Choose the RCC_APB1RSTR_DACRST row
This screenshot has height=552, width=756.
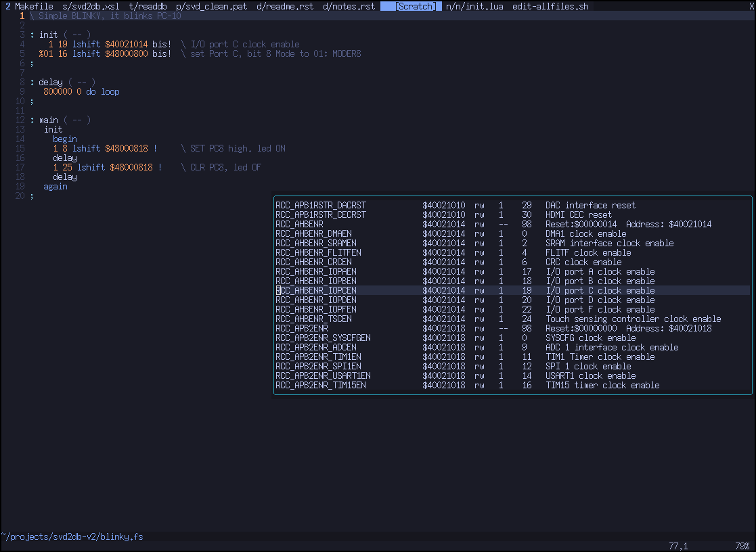coord(320,205)
